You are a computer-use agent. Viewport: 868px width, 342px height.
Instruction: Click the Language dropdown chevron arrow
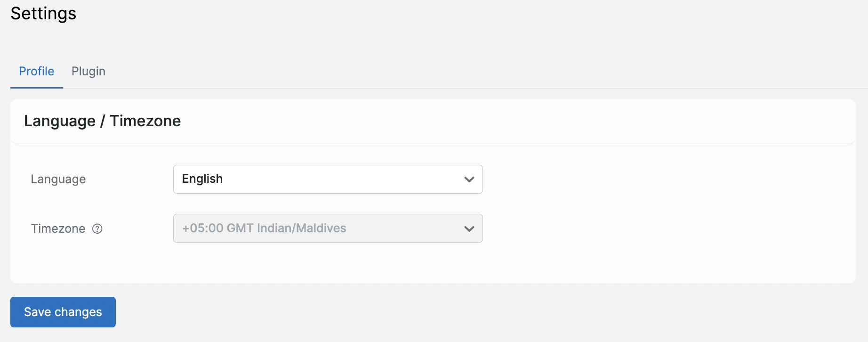click(469, 179)
